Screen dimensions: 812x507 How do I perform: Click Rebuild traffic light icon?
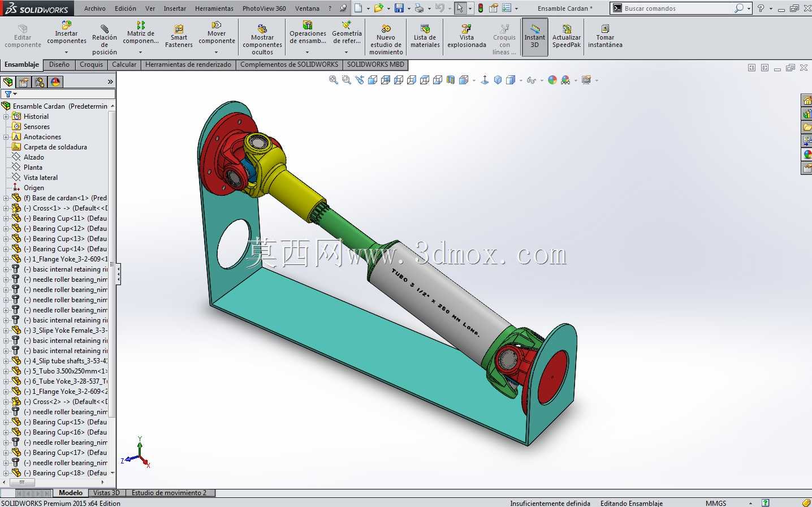point(481,8)
